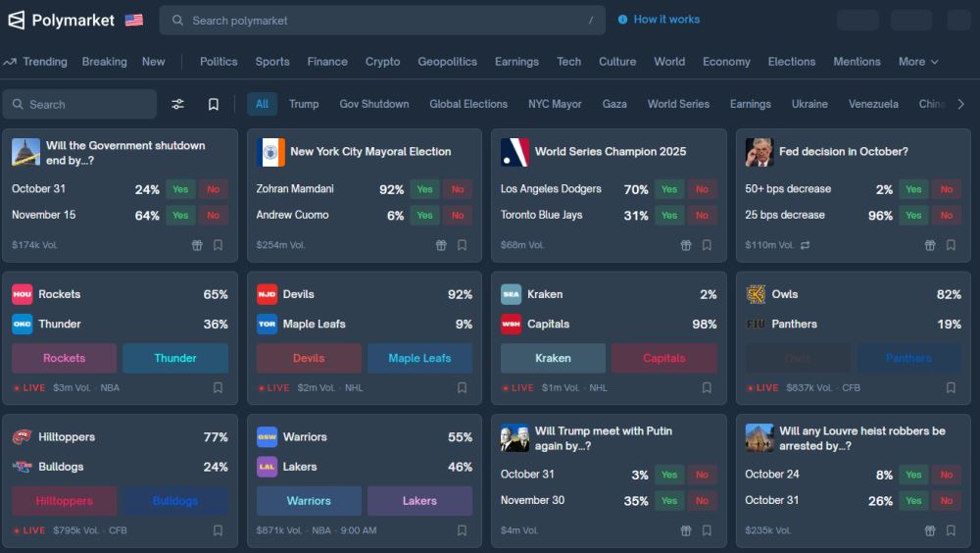The image size is (980, 553).
Task: Click the Polymarket logo icon
Action: (16, 20)
